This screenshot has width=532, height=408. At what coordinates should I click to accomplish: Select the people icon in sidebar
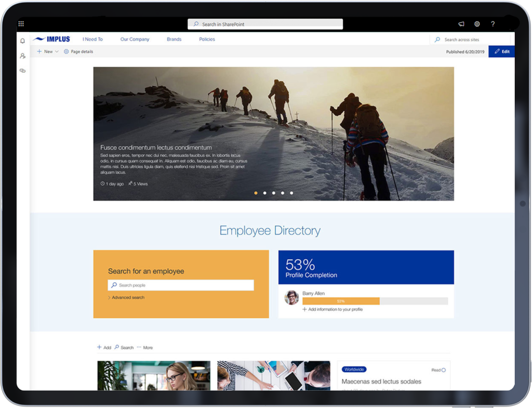[22, 56]
